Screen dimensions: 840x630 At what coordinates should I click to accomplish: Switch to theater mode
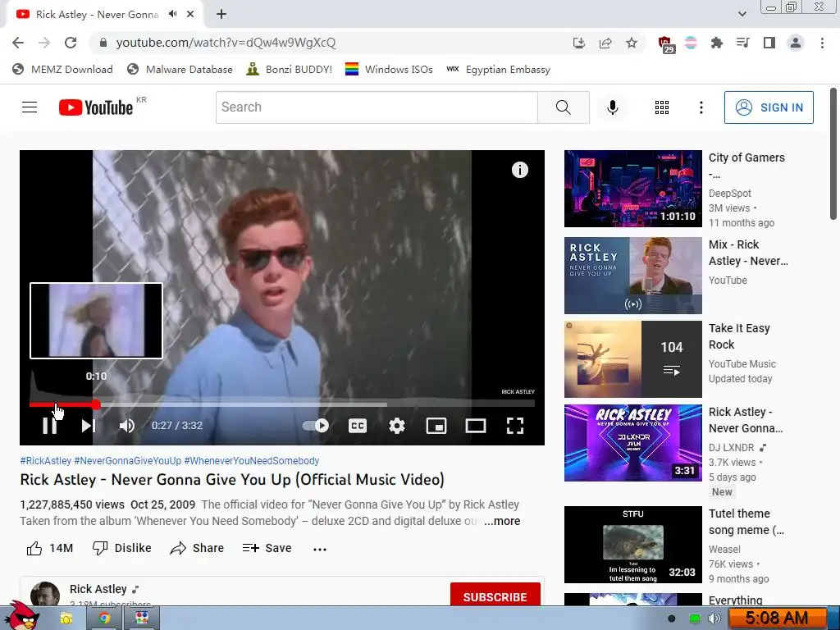[476, 426]
